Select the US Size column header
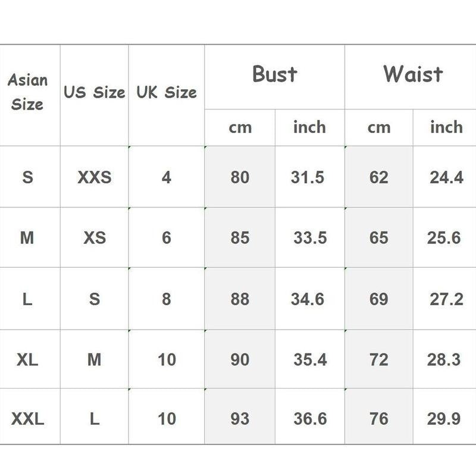Image resolution: width=476 pixels, height=476 pixels. (x=94, y=92)
